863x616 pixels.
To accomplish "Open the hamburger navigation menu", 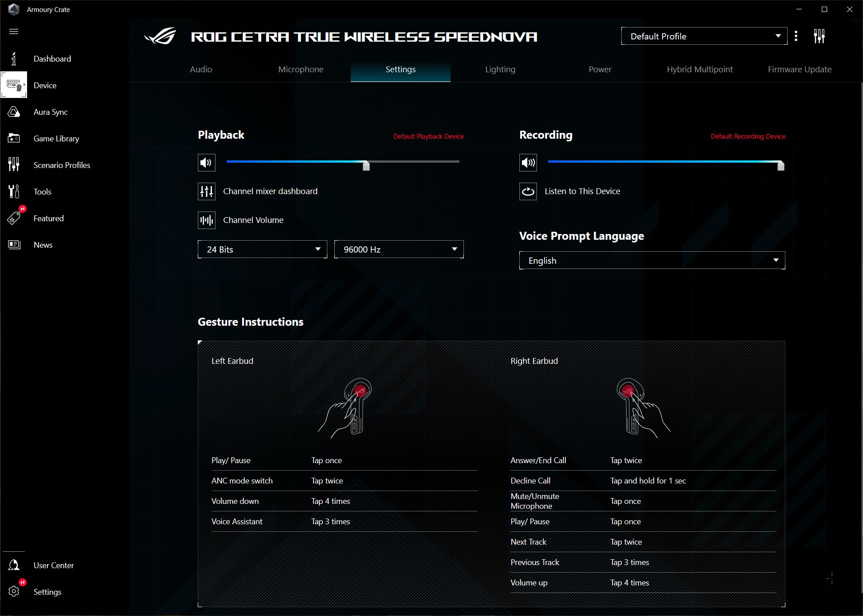I will pyautogui.click(x=14, y=31).
